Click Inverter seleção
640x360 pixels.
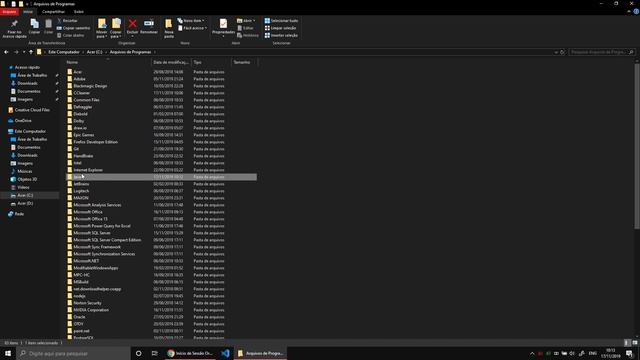281,36
